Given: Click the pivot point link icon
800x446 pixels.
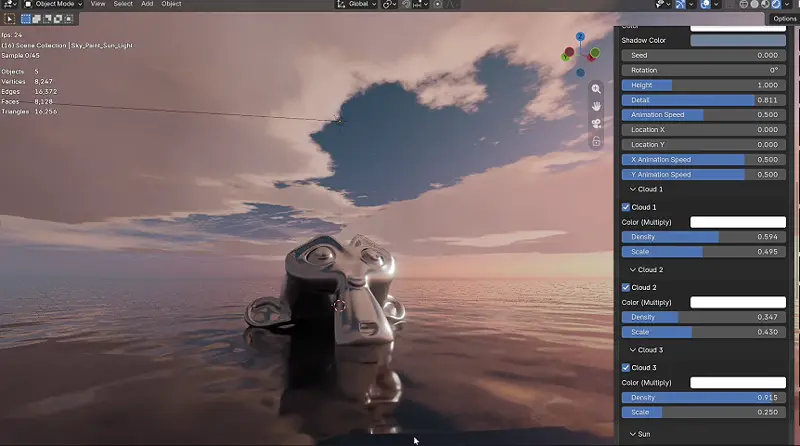Looking at the screenshot, I should click(x=387, y=4).
